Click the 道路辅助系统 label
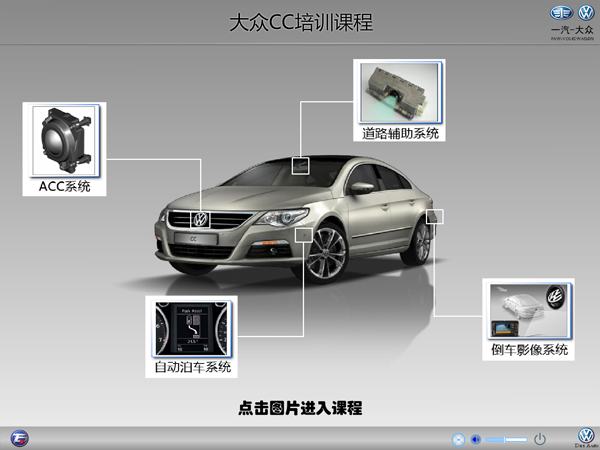Viewport: 600px width, 450px height. [x=400, y=133]
